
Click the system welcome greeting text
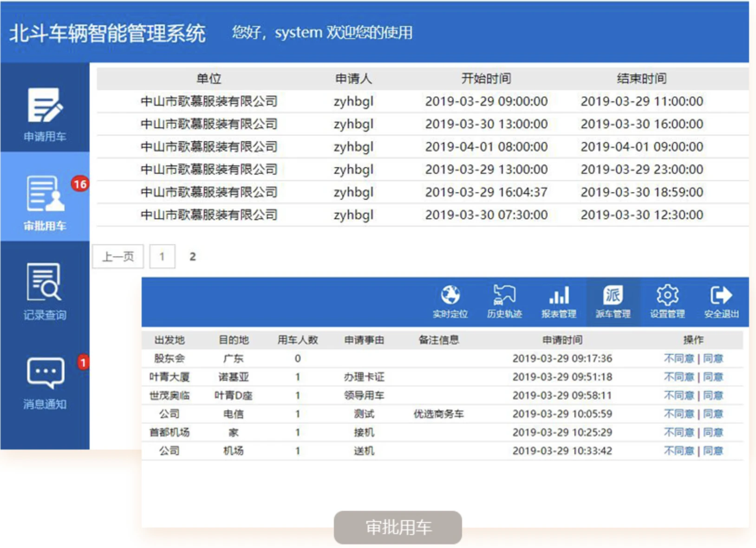point(322,33)
